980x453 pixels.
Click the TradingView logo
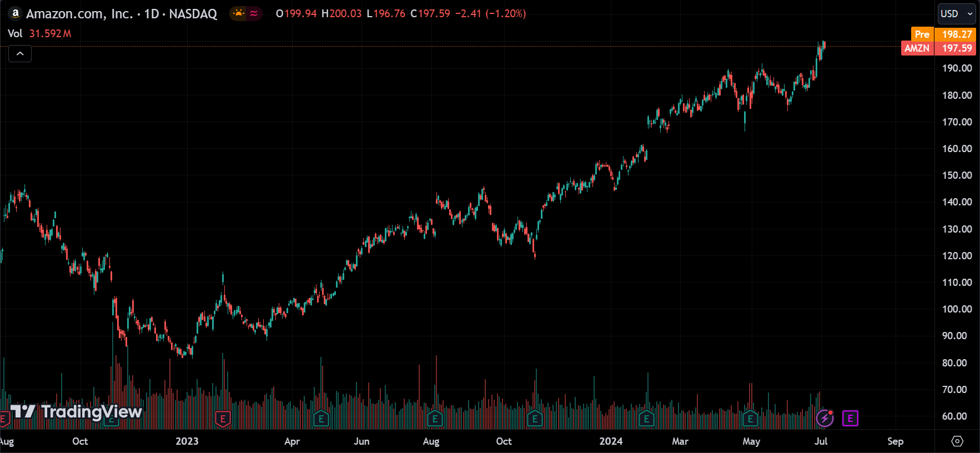coord(76,411)
